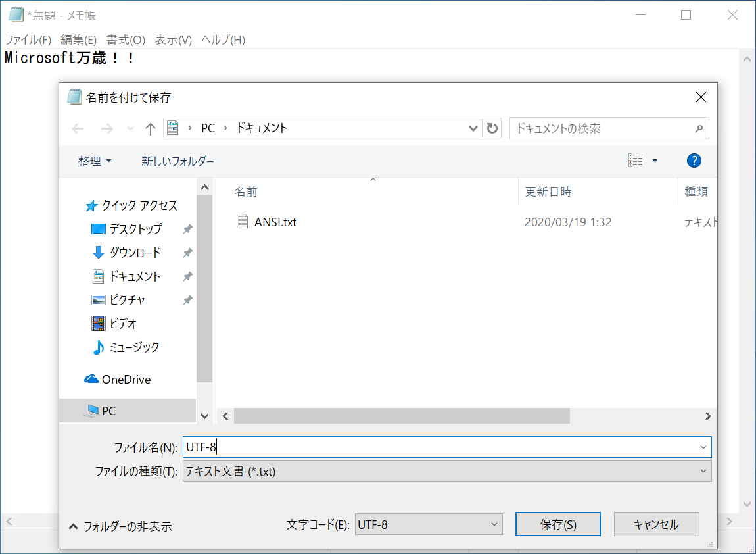Click pin icon next to デスクトップ

(187, 229)
